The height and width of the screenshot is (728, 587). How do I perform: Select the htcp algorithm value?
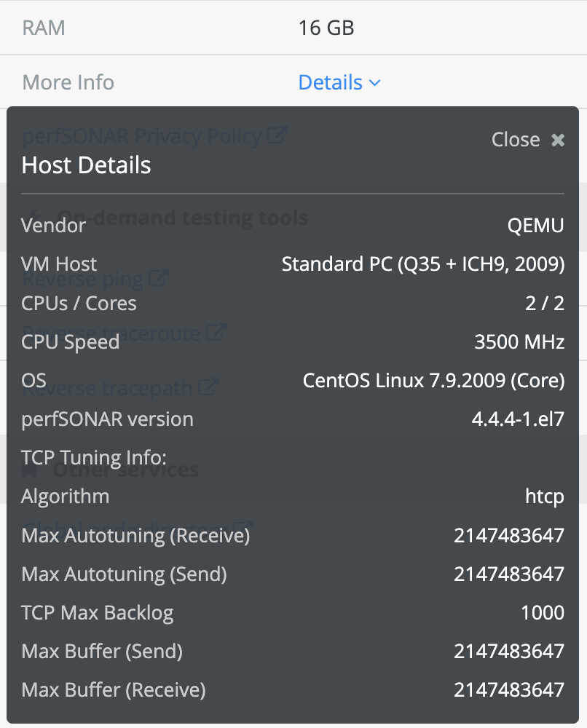point(545,496)
